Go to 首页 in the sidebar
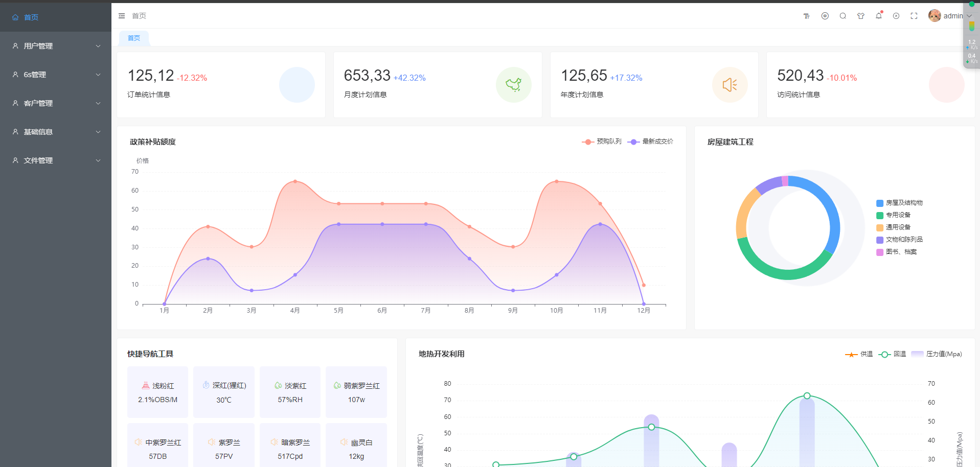980x467 pixels. coord(56,17)
